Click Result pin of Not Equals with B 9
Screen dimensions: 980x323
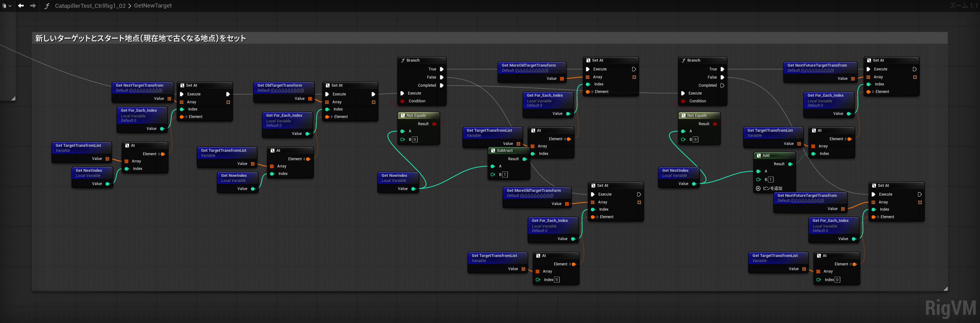pyautogui.click(x=715, y=124)
